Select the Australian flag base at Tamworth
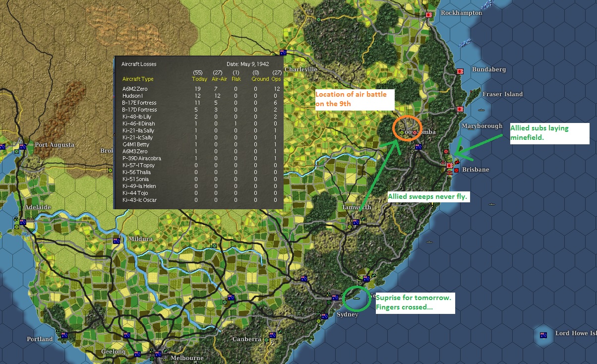The image size is (597, 364). (355, 222)
